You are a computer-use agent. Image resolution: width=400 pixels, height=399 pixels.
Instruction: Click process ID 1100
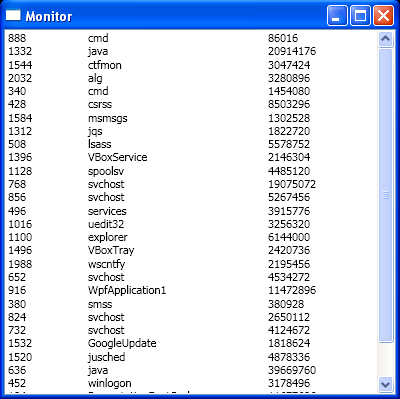pyautogui.click(x=20, y=237)
